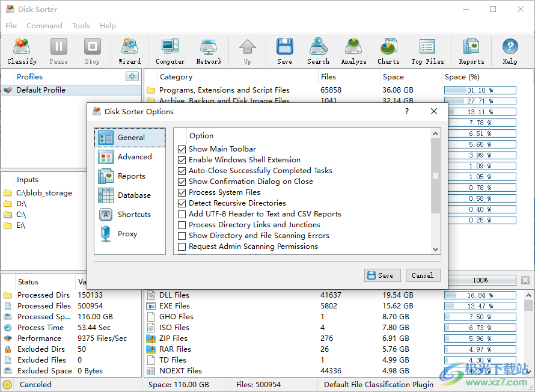Select the Computer toolbar icon
535x392 pixels.
point(170,51)
